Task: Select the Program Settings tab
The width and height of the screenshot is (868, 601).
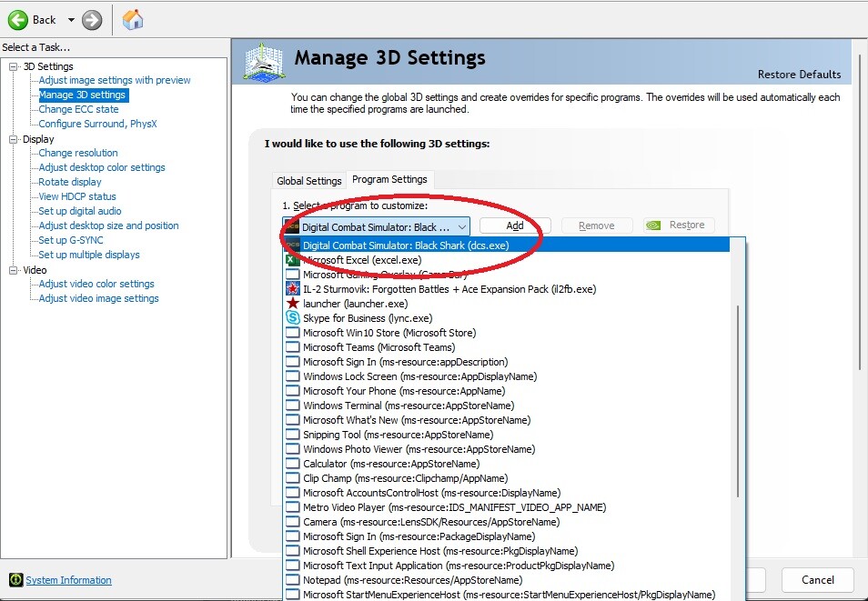Action: pyautogui.click(x=389, y=179)
